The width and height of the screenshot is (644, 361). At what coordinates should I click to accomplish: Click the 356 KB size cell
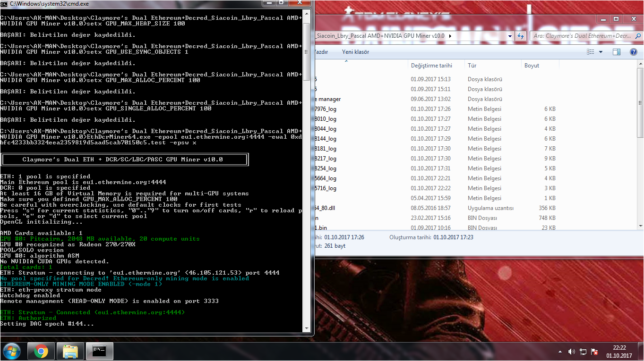pos(547,208)
